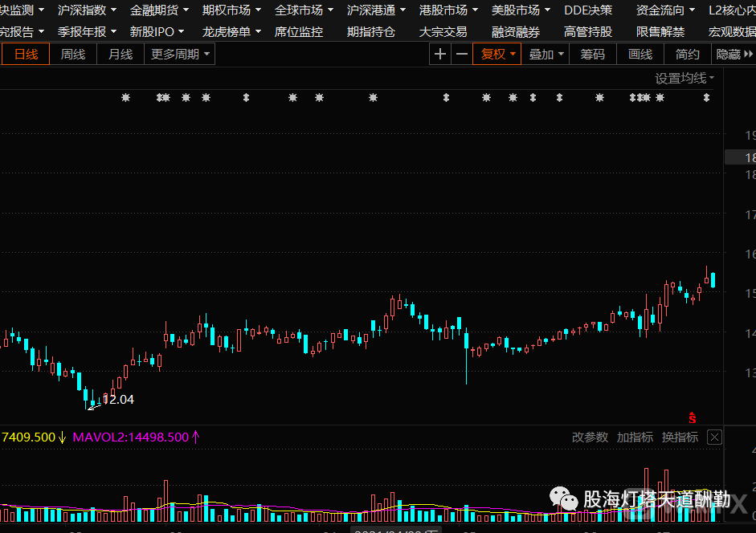Click the minus zoom-out chart button
The width and height of the screenshot is (756, 533).
click(461, 54)
